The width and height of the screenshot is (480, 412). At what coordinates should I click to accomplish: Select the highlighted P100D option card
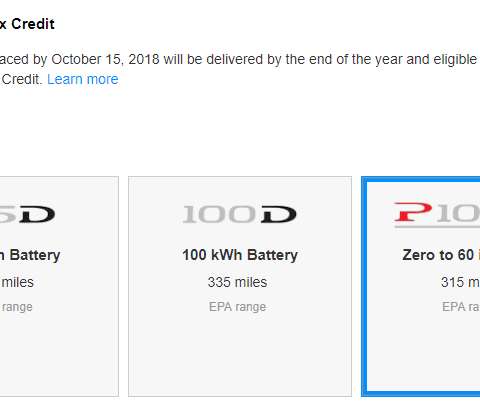point(421,286)
